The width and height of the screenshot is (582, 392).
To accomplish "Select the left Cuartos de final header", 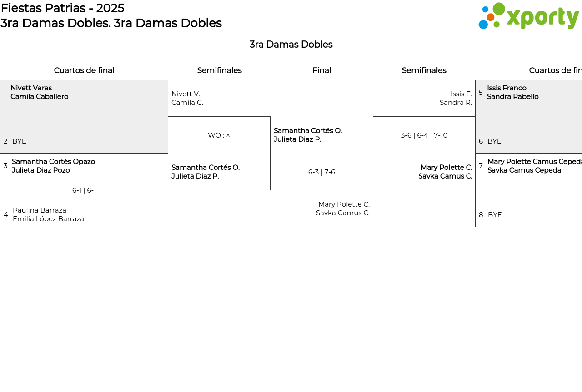I will [x=84, y=70].
